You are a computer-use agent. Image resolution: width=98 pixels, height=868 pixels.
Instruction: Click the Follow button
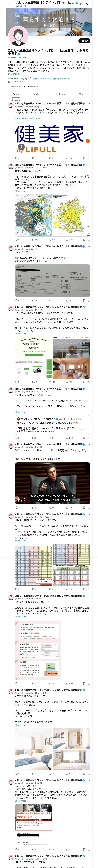pos(84,41)
